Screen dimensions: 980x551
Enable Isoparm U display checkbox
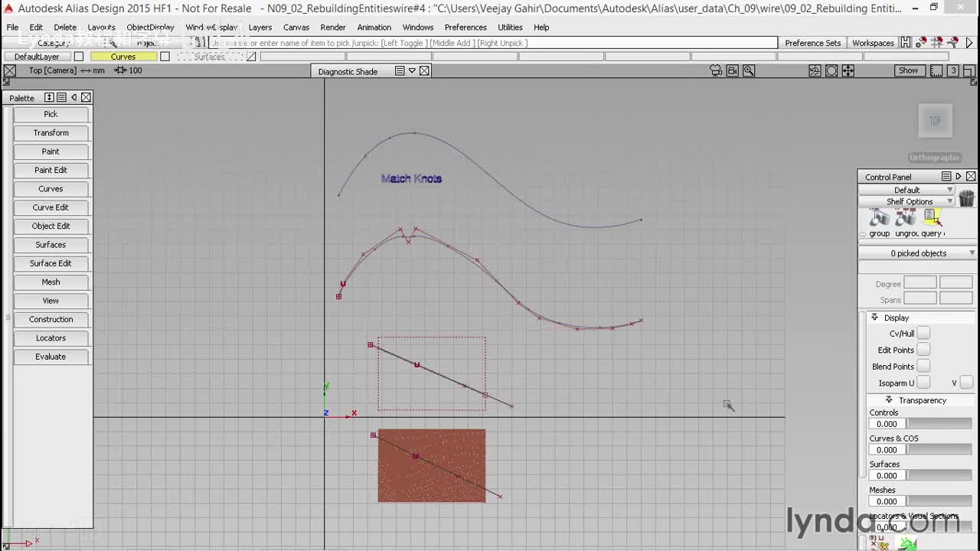(x=923, y=383)
